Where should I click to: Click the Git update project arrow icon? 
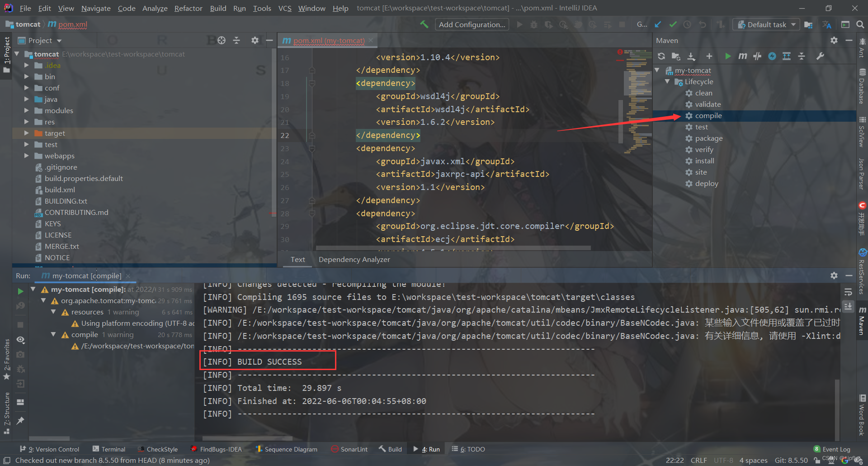click(658, 24)
